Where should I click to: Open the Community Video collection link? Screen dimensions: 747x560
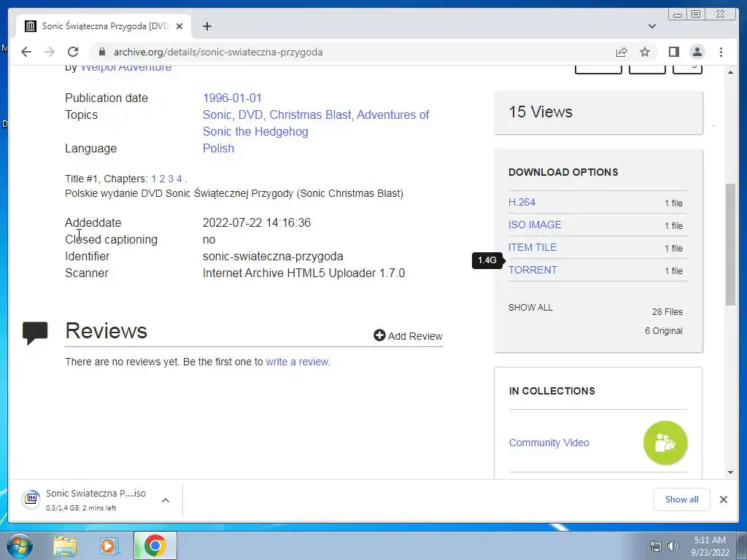click(x=549, y=443)
